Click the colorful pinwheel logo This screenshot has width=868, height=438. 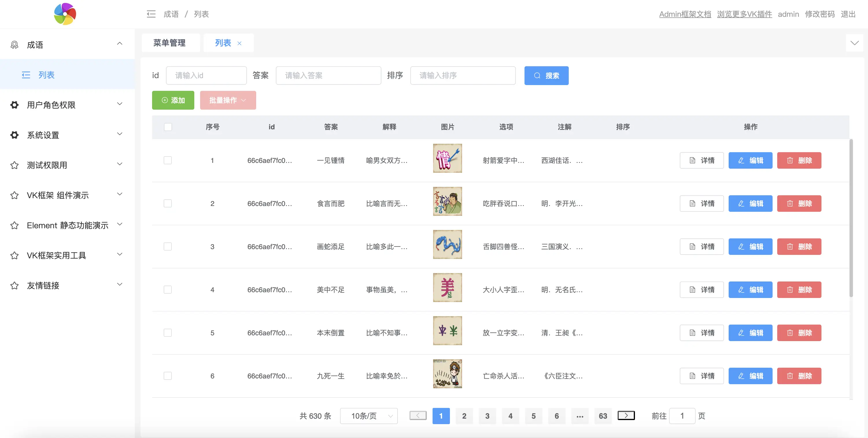point(65,14)
